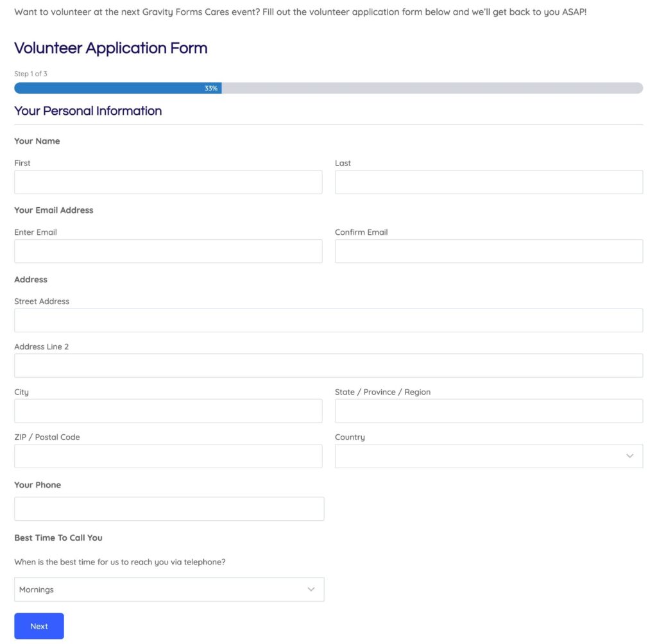Click into the First name field
Screen dimensions: 657x644
[x=168, y=182]
